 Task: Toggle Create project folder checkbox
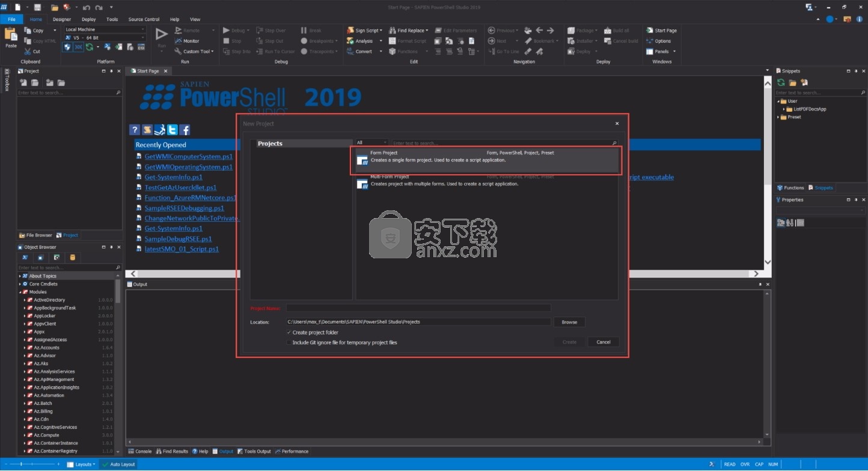(x=289, y=332)
